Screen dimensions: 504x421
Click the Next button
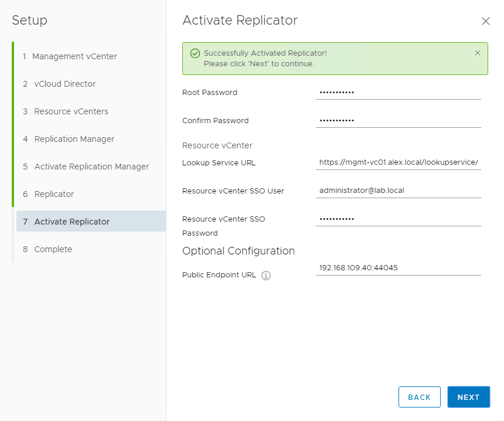[468, 397]
